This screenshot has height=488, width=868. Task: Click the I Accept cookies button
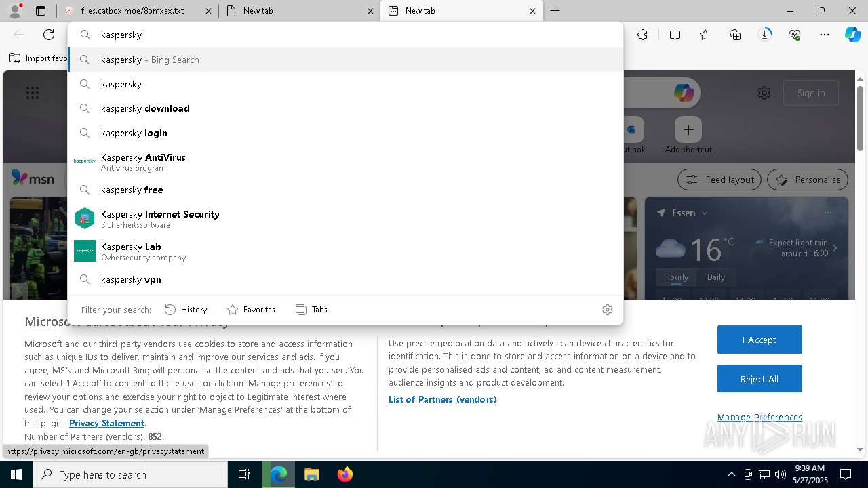point(759,340)
